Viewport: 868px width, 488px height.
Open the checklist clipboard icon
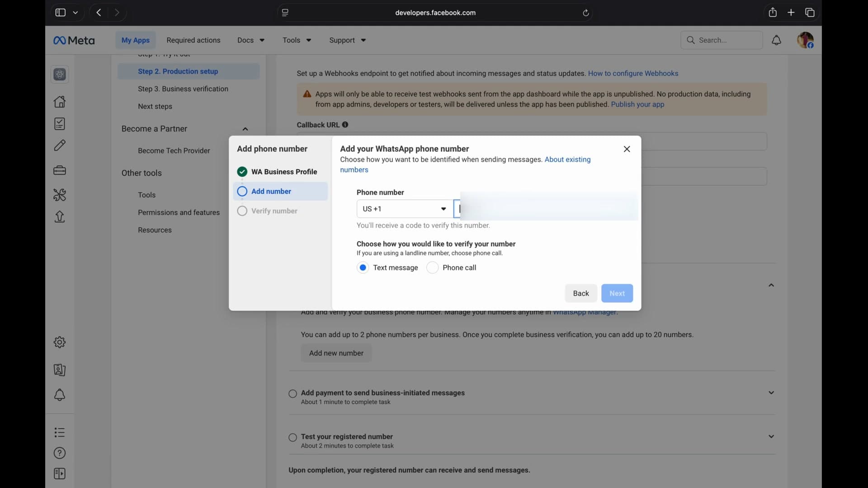(60, 124)
